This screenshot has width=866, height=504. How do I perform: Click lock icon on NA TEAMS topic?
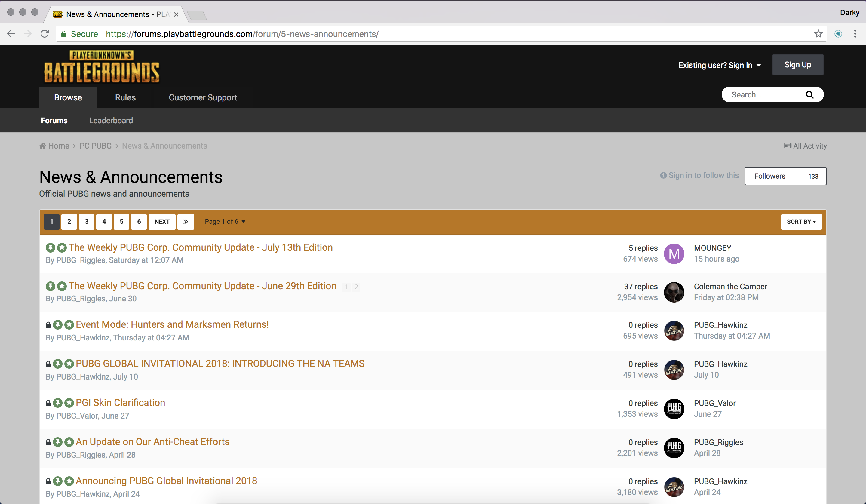(x=48, y=364)
